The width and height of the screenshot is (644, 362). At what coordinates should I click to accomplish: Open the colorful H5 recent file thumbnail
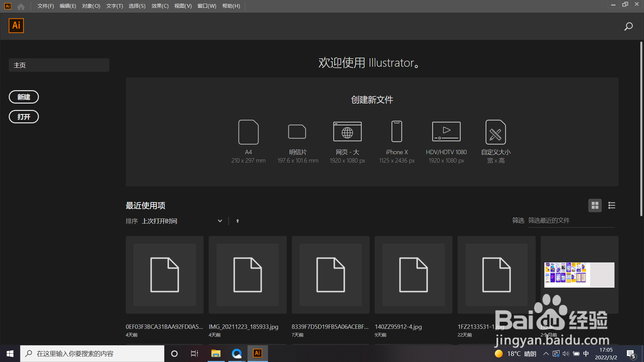click(579, 275)
